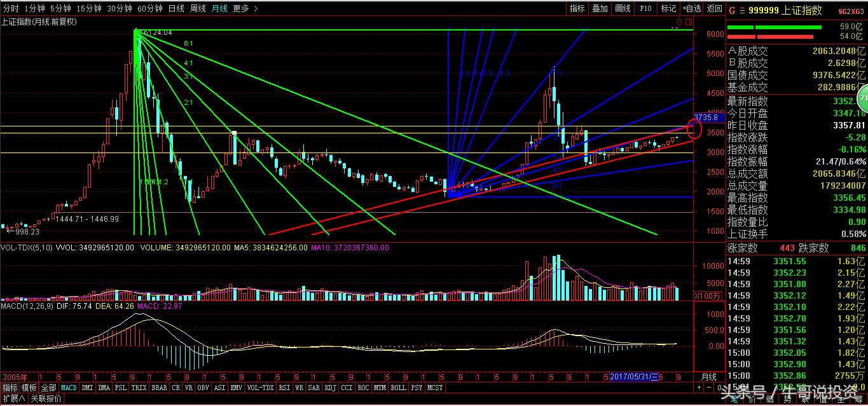Select the 15分钟 period tab
Image resolution: width=868 pixels, height=406 pixels.
pyautogui.click(x=88, y=8)
